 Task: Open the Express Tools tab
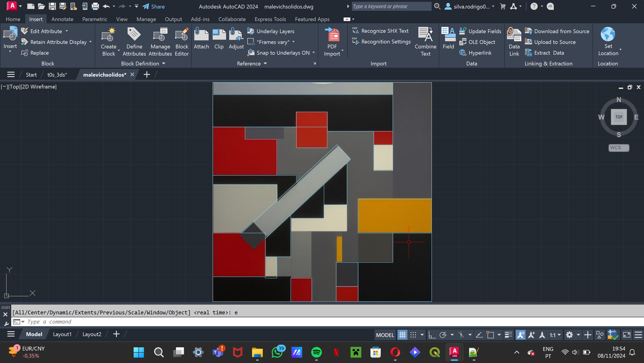click(x=270, y=19)
